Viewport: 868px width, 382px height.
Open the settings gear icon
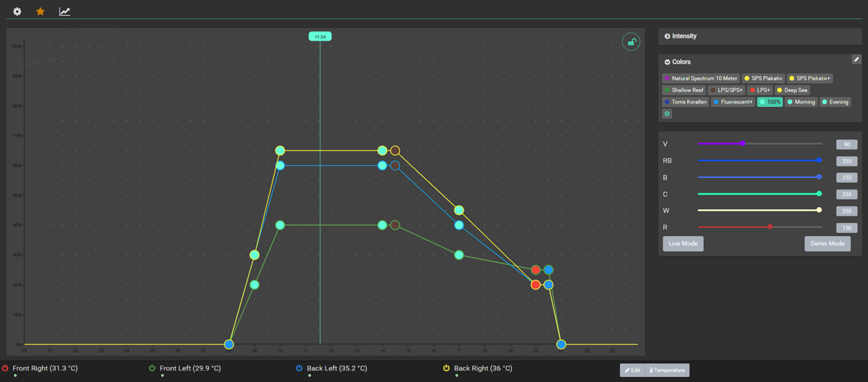click(x=17, y=12)
